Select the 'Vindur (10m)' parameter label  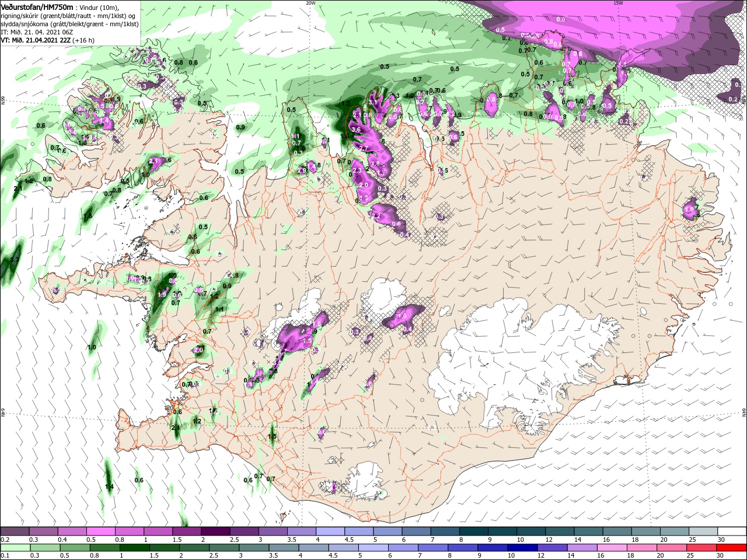[99, 7]
